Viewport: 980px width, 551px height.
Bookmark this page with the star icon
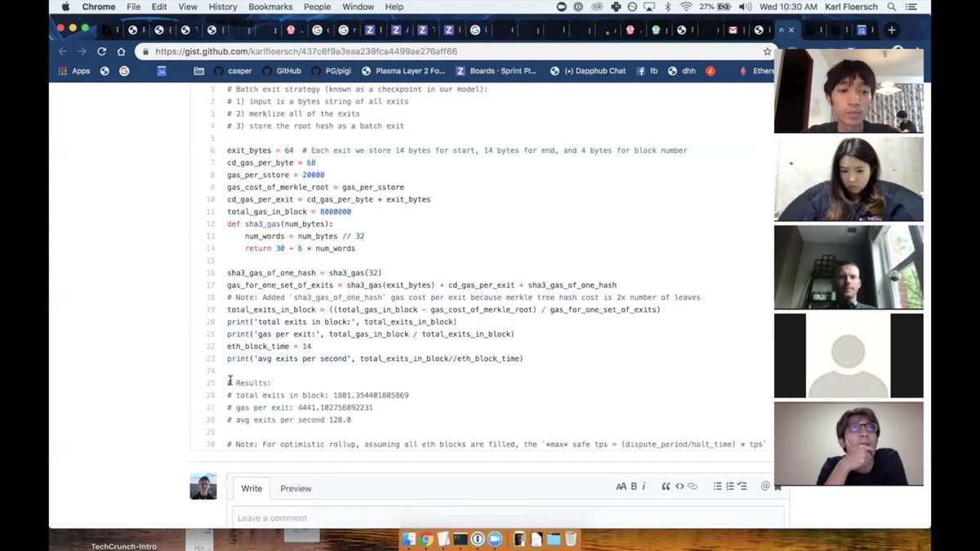[767, 51]
